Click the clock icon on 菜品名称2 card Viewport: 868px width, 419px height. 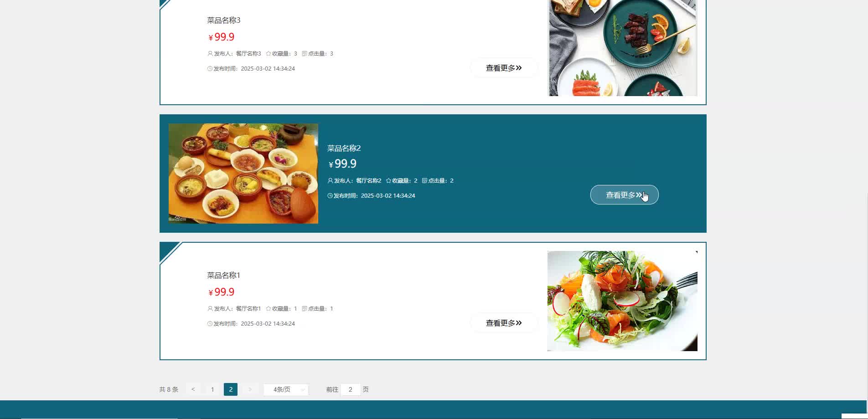coord(330,196)
